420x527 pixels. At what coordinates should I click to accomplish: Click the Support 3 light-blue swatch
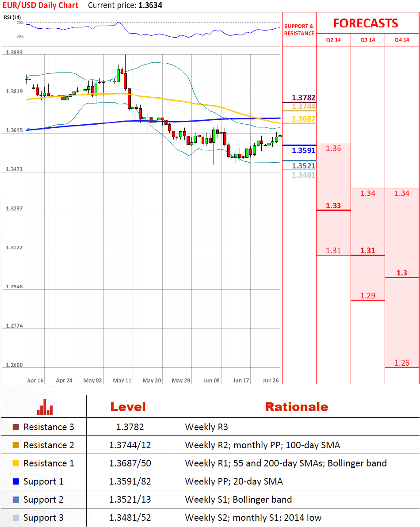click(x=16, y=518)
